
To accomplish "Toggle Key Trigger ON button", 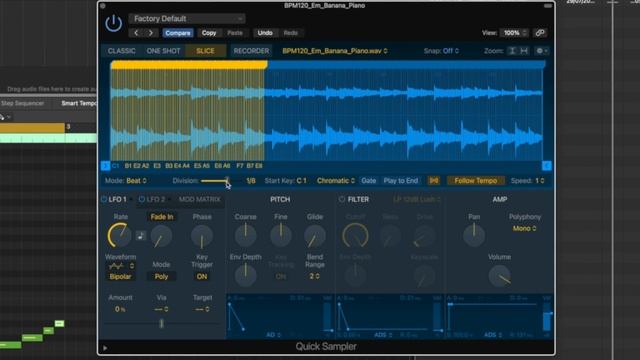I will click(x=202, y=276).
